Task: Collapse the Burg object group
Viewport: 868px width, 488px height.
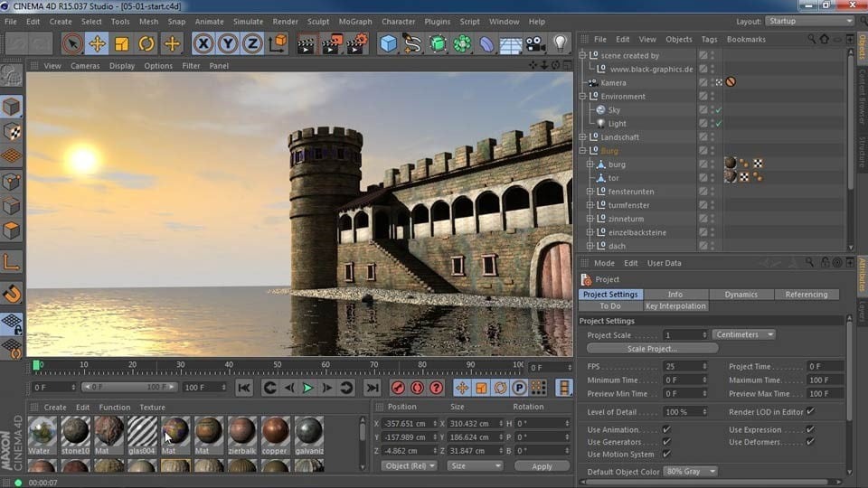Action: (582, 151)
